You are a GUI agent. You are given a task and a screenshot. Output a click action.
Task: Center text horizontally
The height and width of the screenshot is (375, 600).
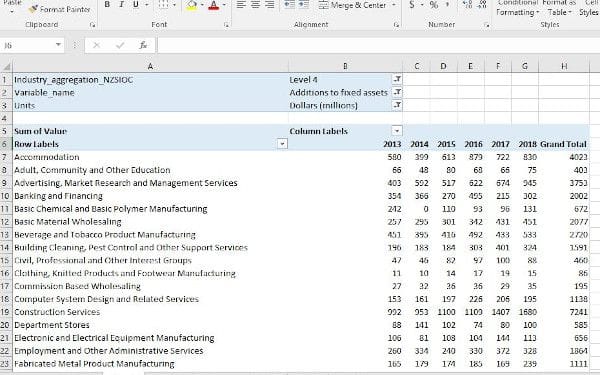click(x=255, y=5)
